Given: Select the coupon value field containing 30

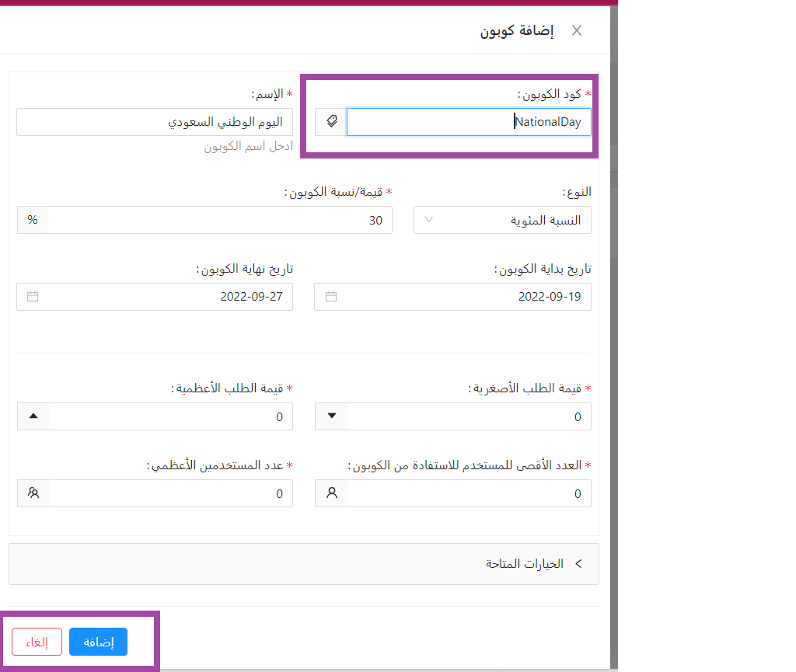Looking at the screenshot, I should click(219, 220).
